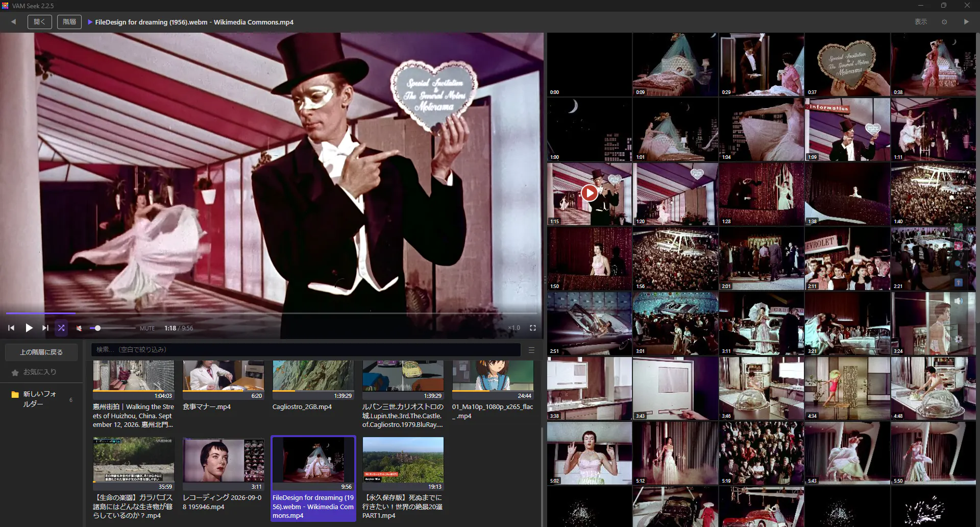Jump to the 1:09 scene thumbnail
Screen dimensions: 980x527
click(847, 130)
